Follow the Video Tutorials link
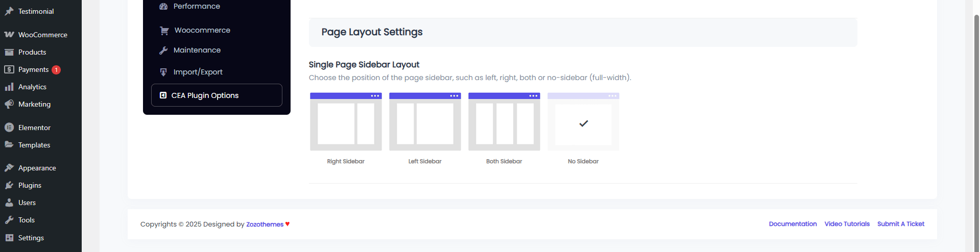 pos(847,224)
